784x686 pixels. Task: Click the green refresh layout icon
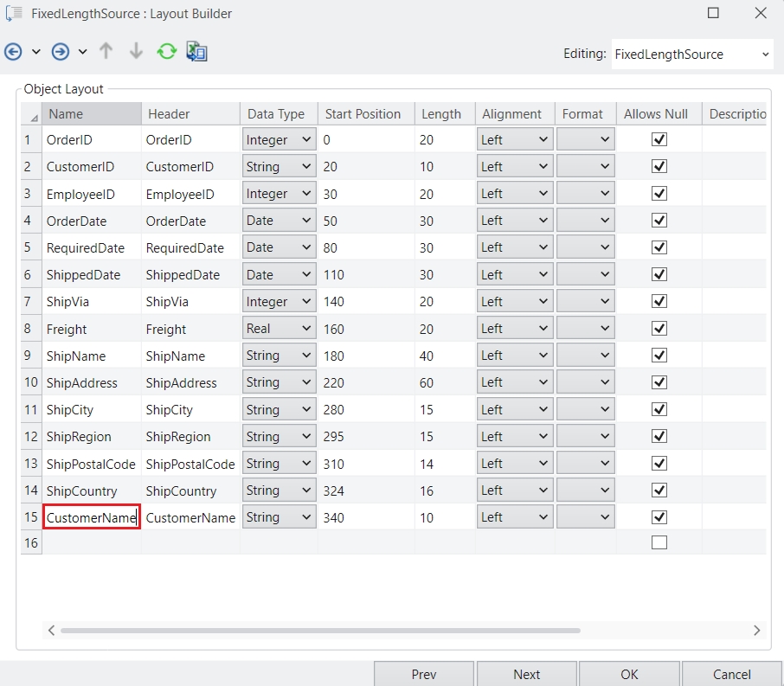point(166,52)
